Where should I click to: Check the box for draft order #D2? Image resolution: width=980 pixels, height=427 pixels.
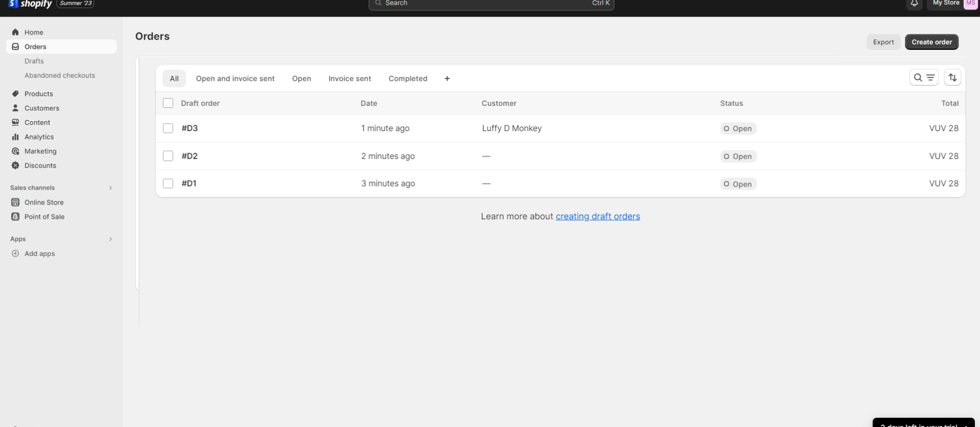pyautogui.click(x=168, y=156)
